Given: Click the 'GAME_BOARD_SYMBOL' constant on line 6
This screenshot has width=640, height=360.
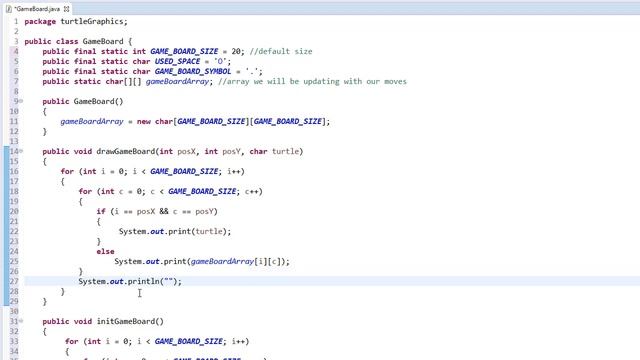Looking at the screenshot, I should coord(193,71).
